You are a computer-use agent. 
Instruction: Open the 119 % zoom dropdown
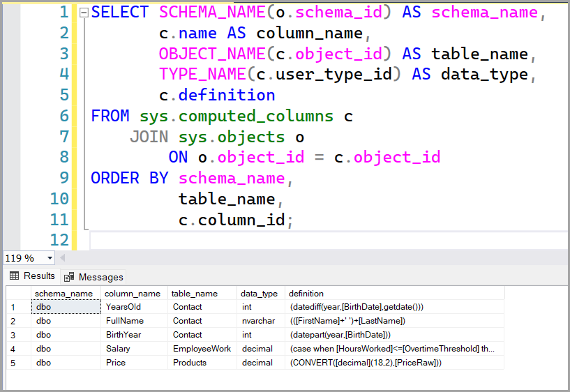point(50,258)
